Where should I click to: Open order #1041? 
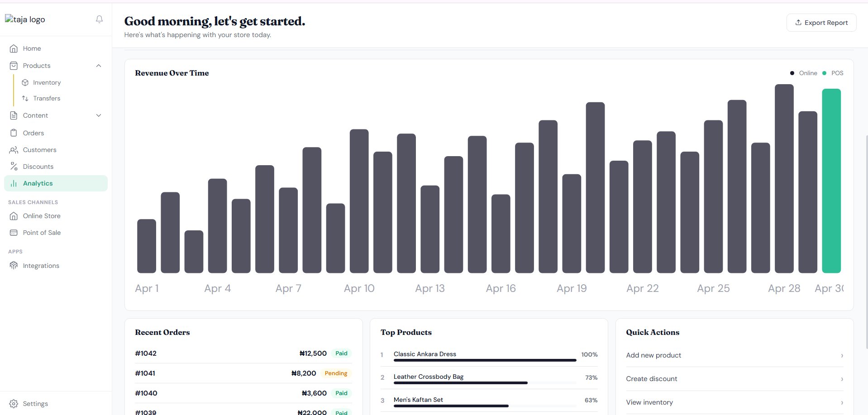point(243,373)
